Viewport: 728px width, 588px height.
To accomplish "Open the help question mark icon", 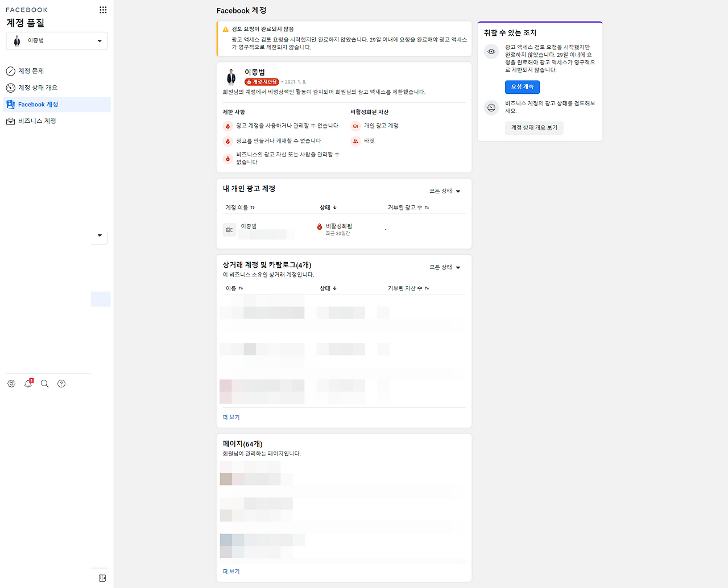I will click(61, 384).
